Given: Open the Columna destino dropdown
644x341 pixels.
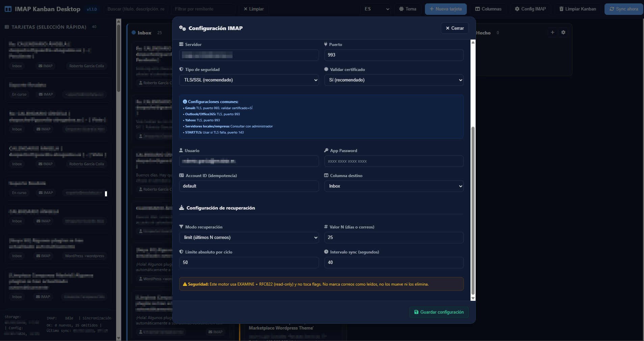Looking at the screenshot, I should [x=394, y=186].
